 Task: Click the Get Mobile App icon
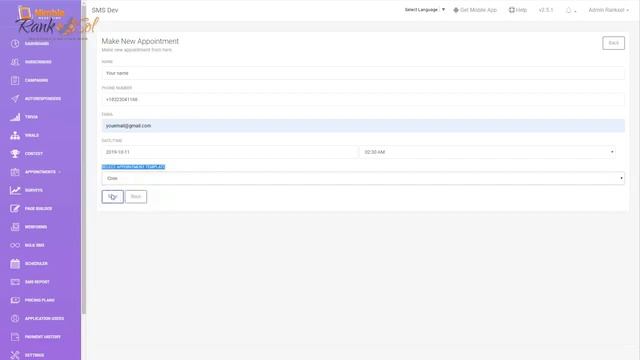point(456,10)
